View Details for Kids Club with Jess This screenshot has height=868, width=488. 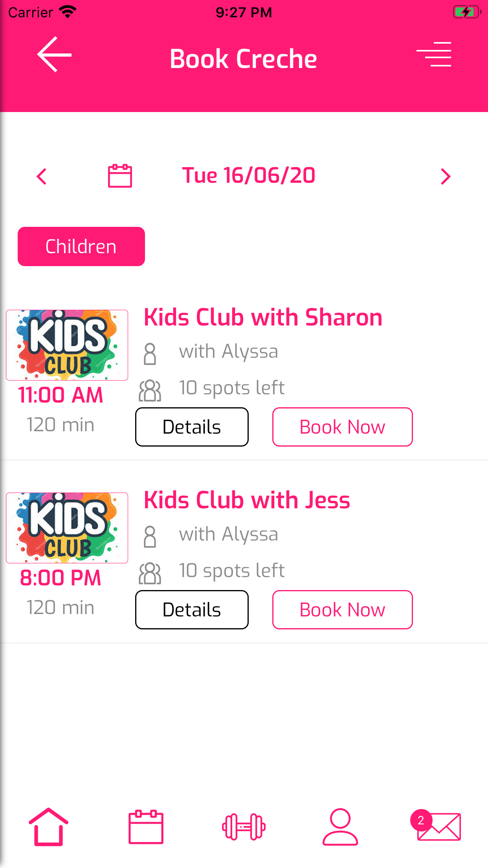point(192,610)
